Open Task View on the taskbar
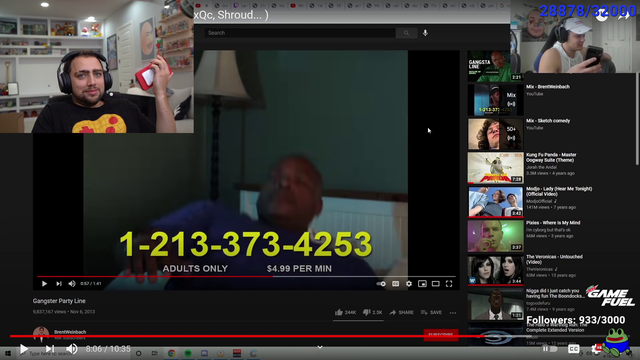 (155, 353)
